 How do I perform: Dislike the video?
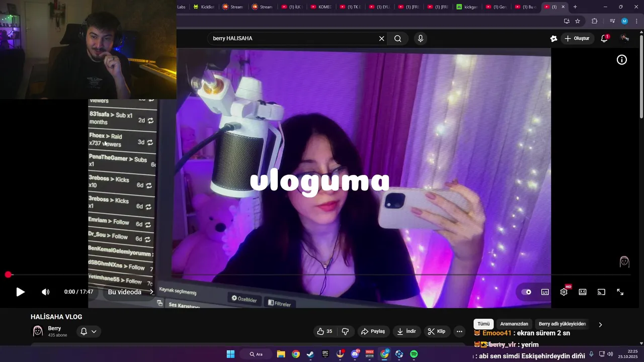coord(345,331)
